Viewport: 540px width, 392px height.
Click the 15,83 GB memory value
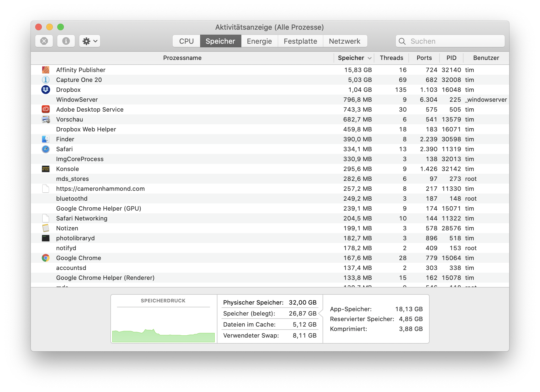[x=358, y=70]
